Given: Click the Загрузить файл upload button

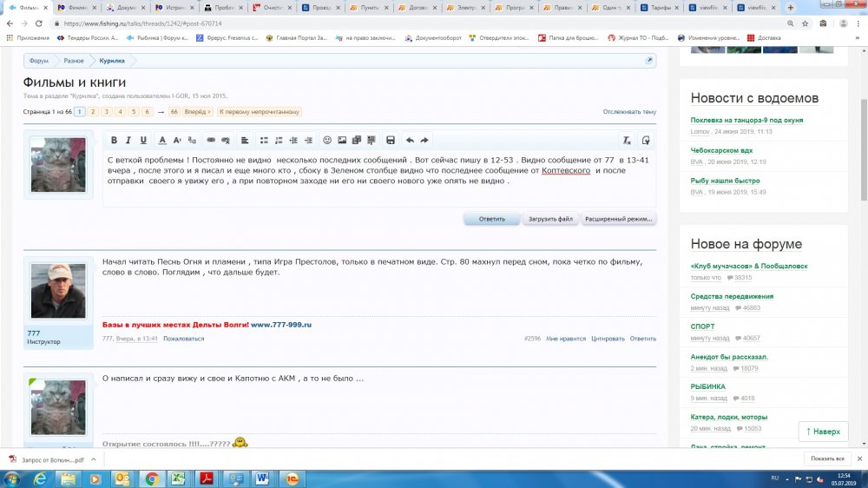Looking at the screenshot, I should 550,219.
